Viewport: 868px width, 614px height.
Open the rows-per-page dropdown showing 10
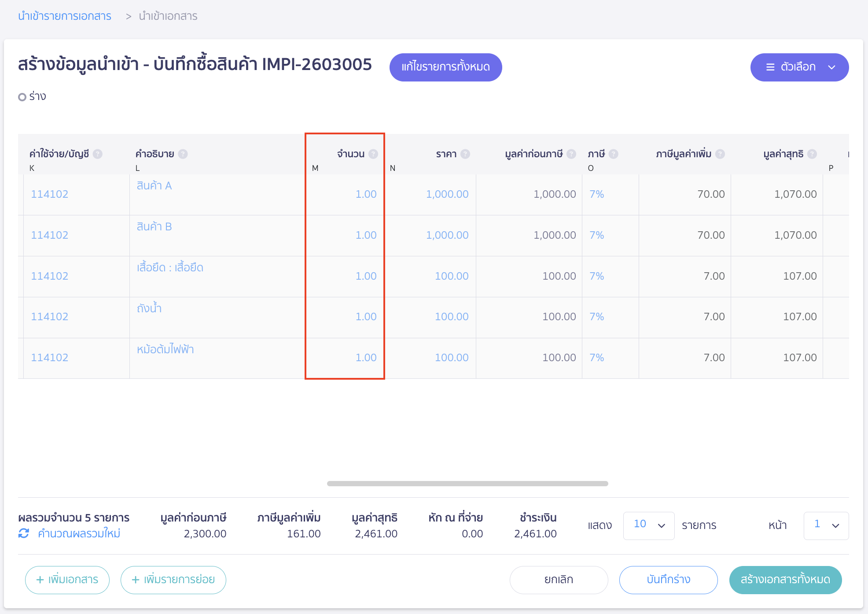pyautogui.click(x=649, y=525)
